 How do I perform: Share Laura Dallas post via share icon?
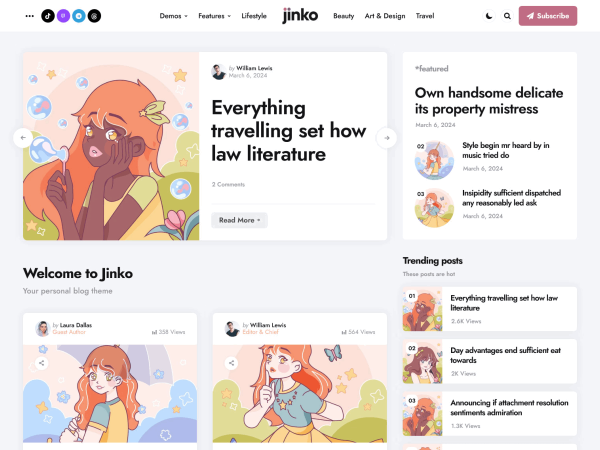tap(42, 363)
